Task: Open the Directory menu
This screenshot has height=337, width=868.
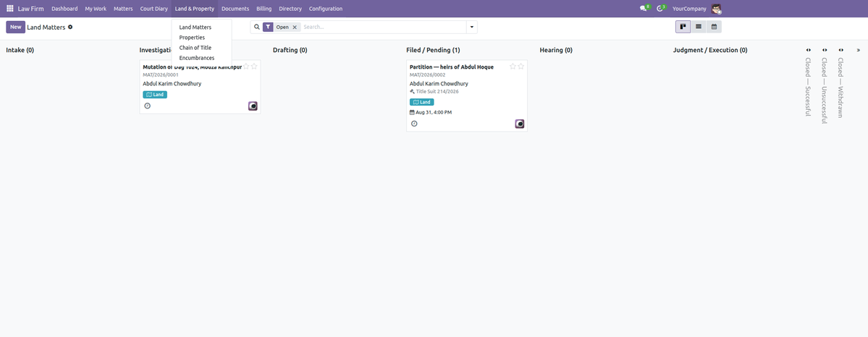Action: tap(290, 9)
